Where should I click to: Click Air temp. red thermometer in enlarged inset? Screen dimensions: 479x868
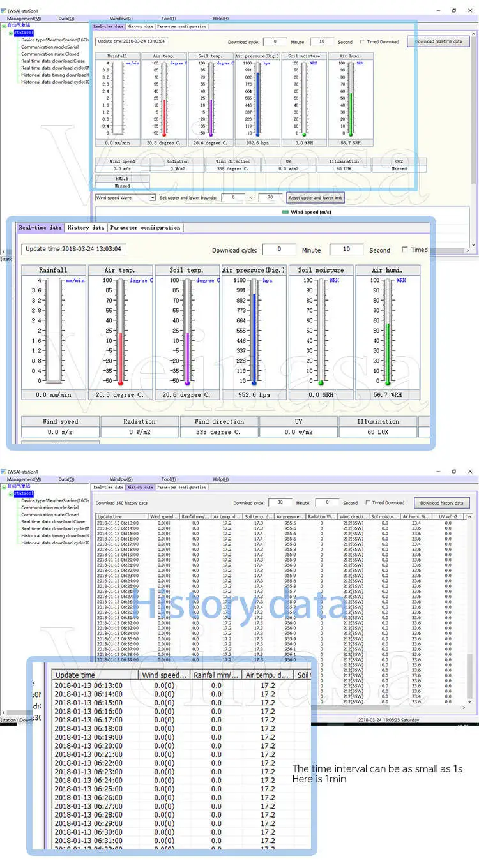[x=120, y=333]
